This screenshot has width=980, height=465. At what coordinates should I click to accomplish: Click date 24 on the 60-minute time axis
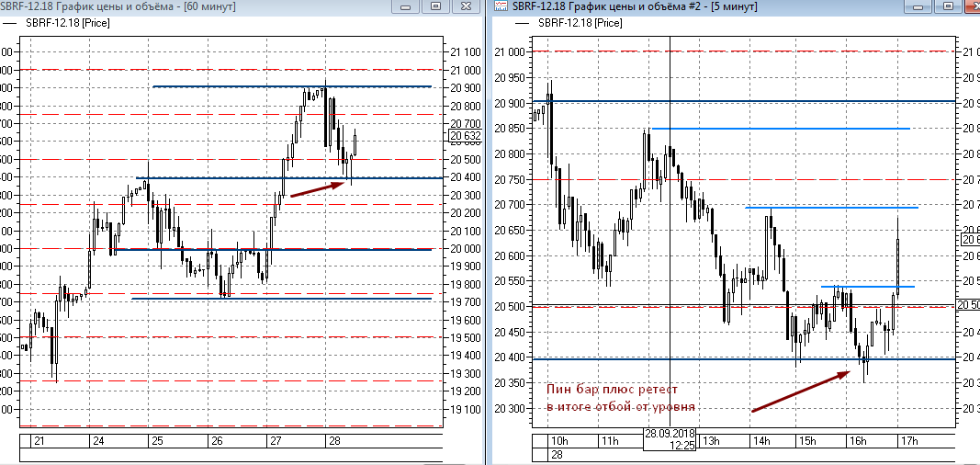(x=98, y=440)
